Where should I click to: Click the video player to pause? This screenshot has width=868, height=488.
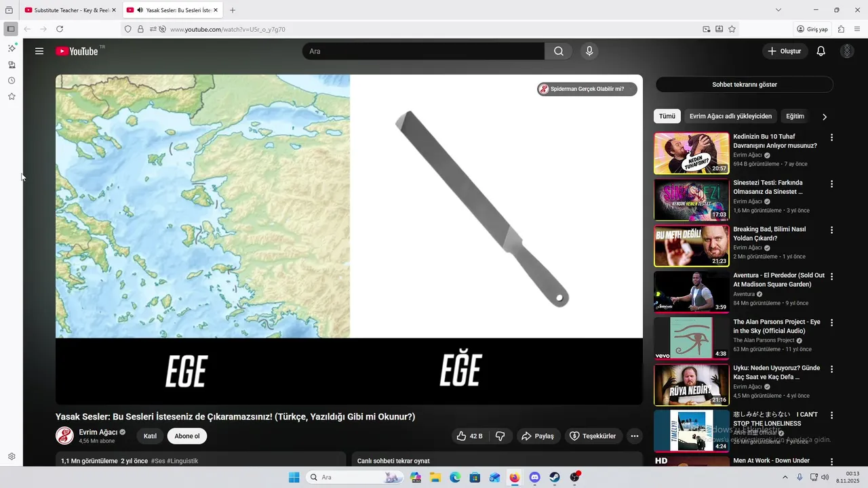click(x=349, y=239)
